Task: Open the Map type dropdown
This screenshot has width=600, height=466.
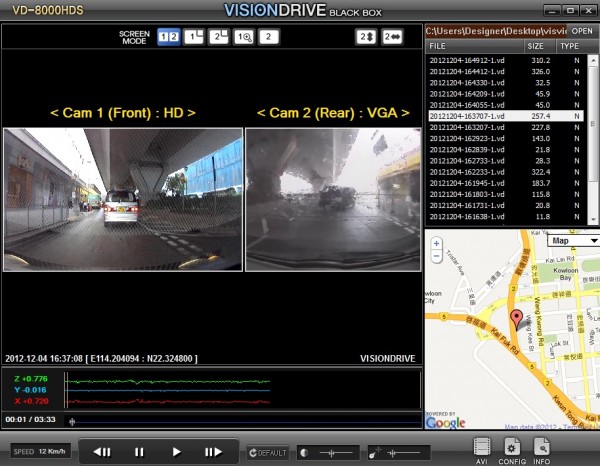Action: pos(573,240)
